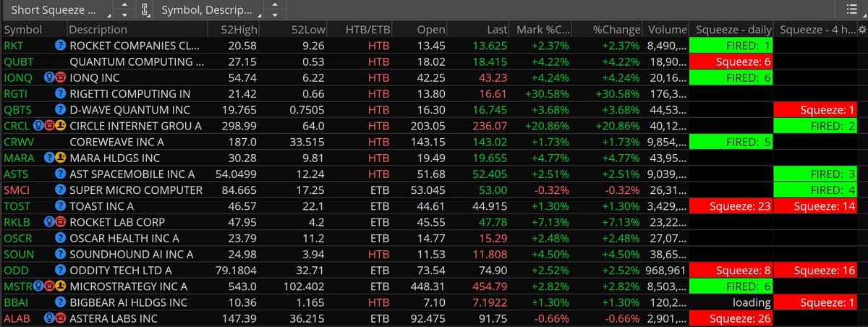This screenshot has height=327, width=868.
Task: Open the column settings gear icon
Action: (861, 30)
